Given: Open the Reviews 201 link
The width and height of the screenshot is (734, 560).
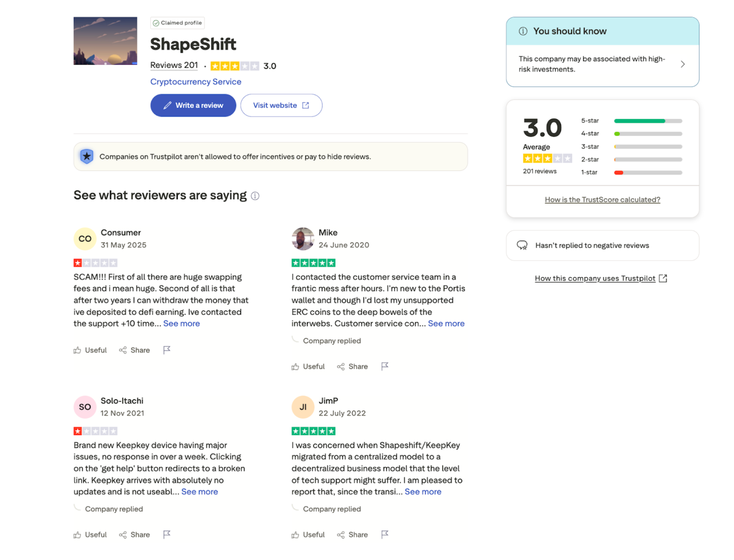Looking at the screenshot, I should (174, 65).
